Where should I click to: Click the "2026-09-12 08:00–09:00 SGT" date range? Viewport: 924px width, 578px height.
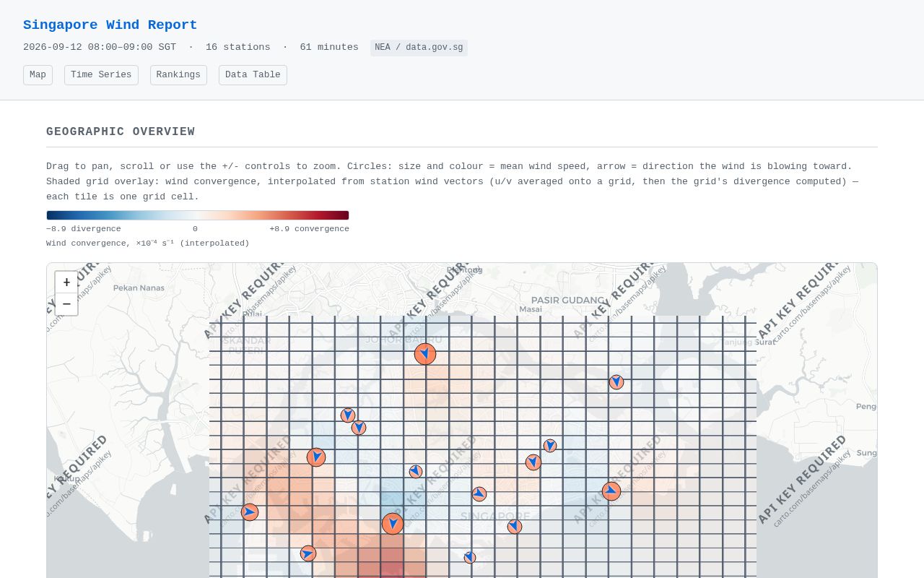pyautogui.click(x=100, y=48)
